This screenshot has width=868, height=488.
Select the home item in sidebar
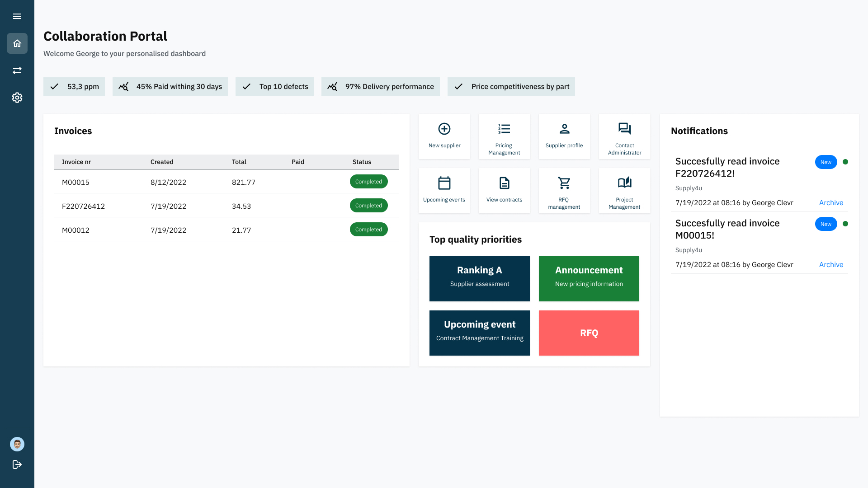(x=17, y=43)
